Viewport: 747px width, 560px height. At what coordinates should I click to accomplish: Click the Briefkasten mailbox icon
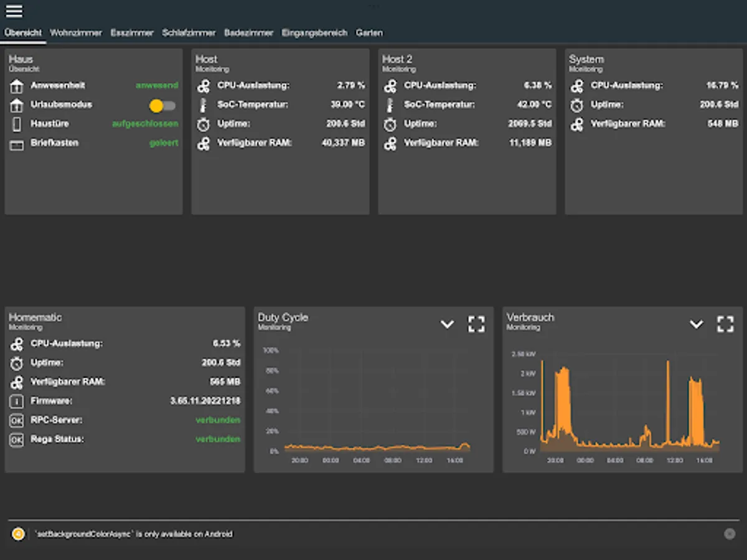17,144
